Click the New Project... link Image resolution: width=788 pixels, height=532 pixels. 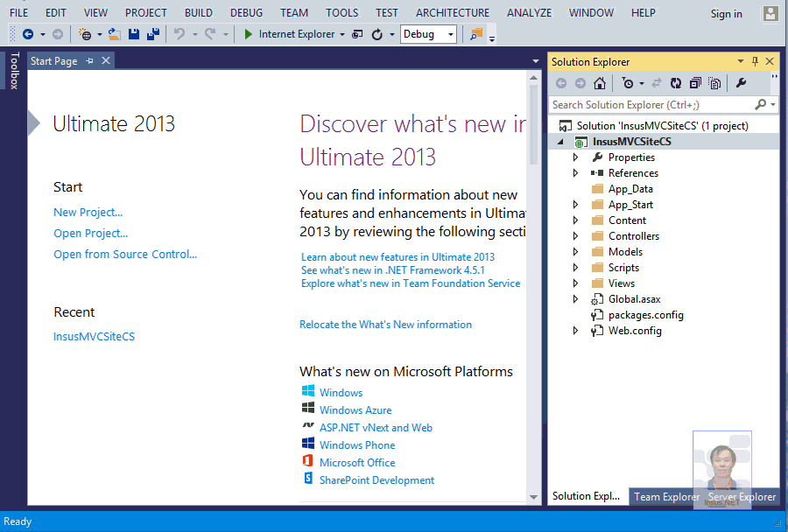point(88,212)
